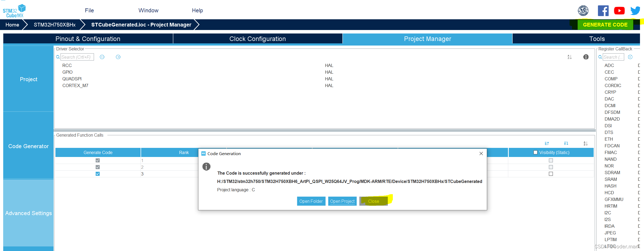Toggle the Visibility (Static) header checkbox

pyautogui.click(x=536, y=152)
